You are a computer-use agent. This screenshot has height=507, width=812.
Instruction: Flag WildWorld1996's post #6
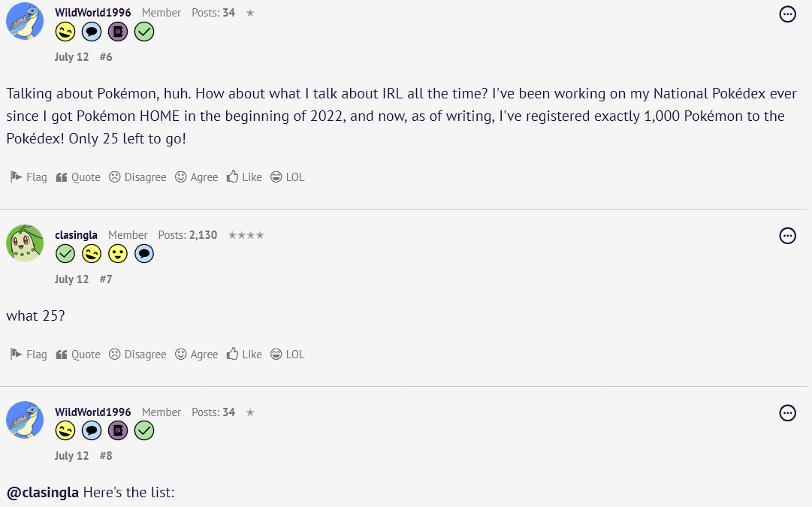29,177
